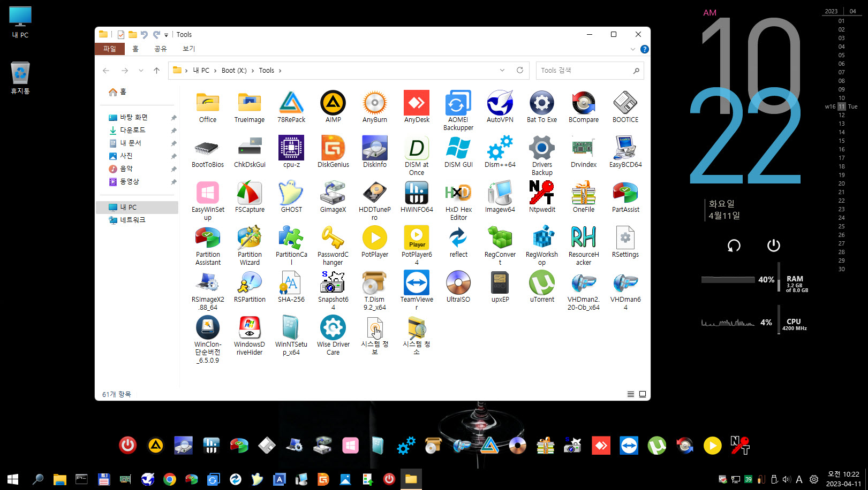
Task: Open the 공유 ribbon tab
Action: point(161,49)
